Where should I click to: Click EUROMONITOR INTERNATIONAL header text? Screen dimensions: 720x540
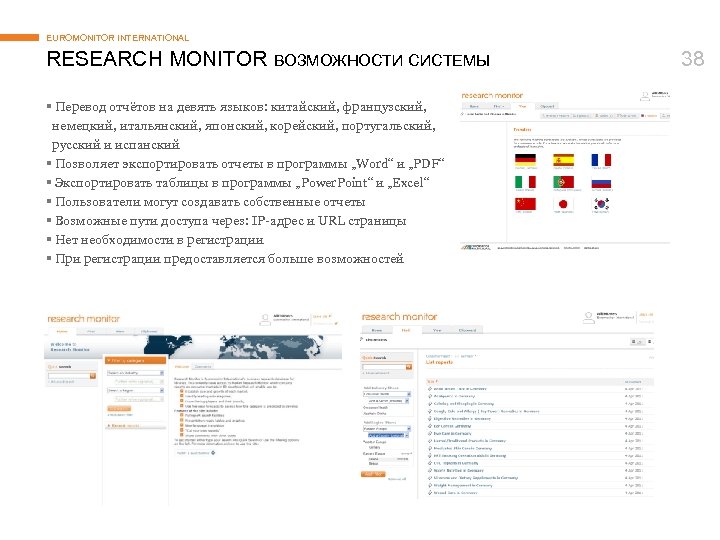click(x=118, y=38)
